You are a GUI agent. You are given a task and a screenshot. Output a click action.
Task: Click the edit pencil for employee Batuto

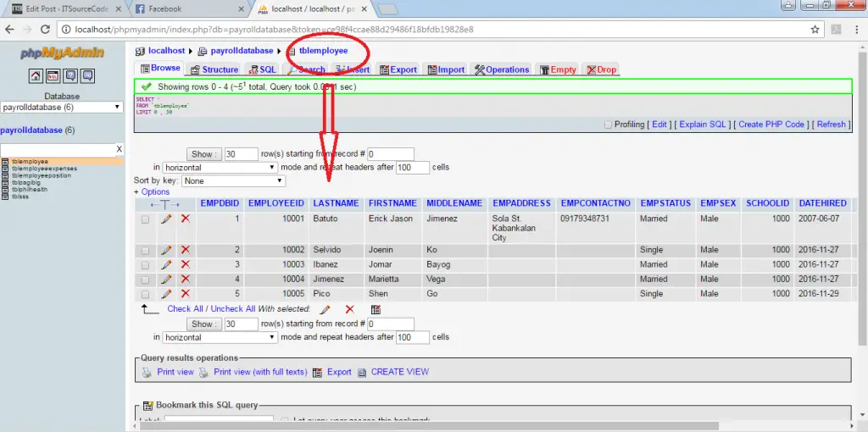(x=166, y=219)
